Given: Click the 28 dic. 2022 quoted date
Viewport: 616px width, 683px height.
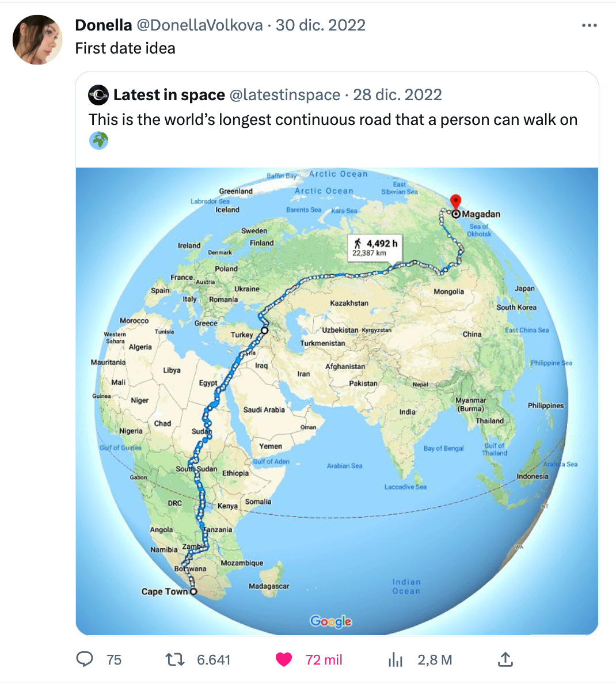Looking at the screenshot, I should pos(397,95).
